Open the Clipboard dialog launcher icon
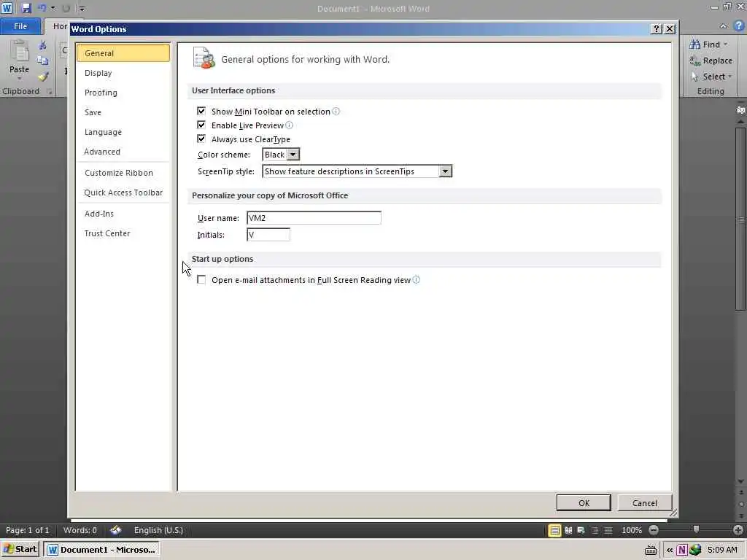The width and height of the screenshot is (747, 560). click(49, 91)
